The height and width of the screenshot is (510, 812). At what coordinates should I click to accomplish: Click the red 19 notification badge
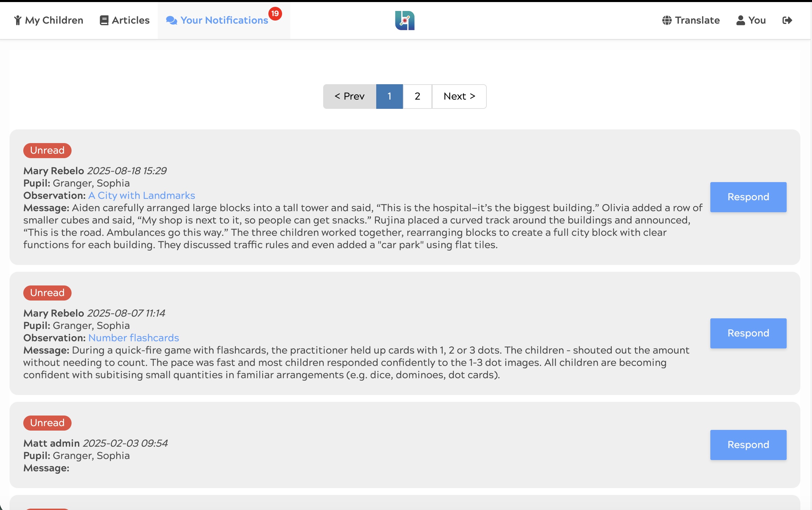[x=275, y=14]
